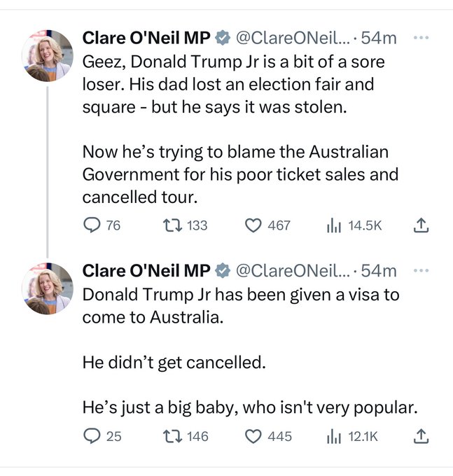Click Clare O'Neil MP name on second tweet
This screenshot has width=453, height=476.
click(146, 270)
